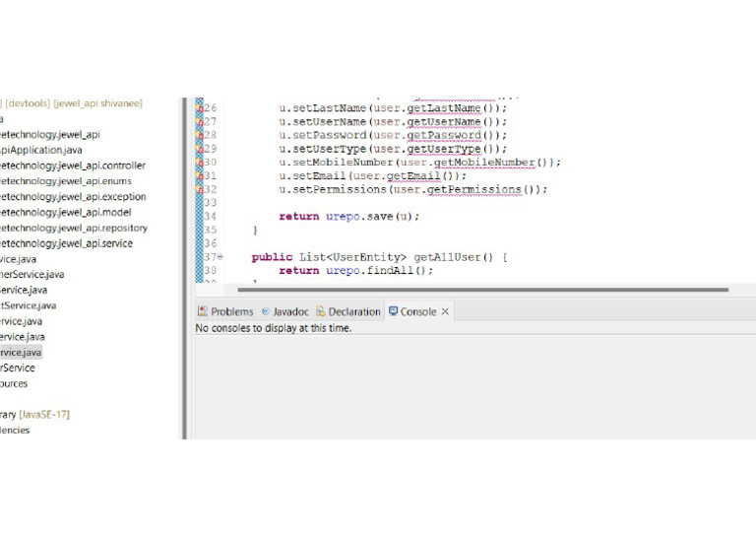The image size is (756, 535).
Task: Select the JavaSE-17 library entry
Action: pos(34,415)
